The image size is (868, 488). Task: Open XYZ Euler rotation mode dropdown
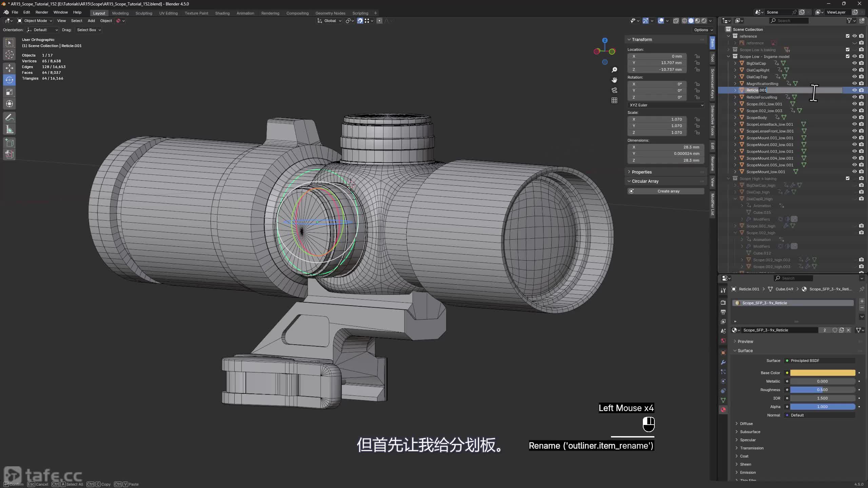pos(666,105)
